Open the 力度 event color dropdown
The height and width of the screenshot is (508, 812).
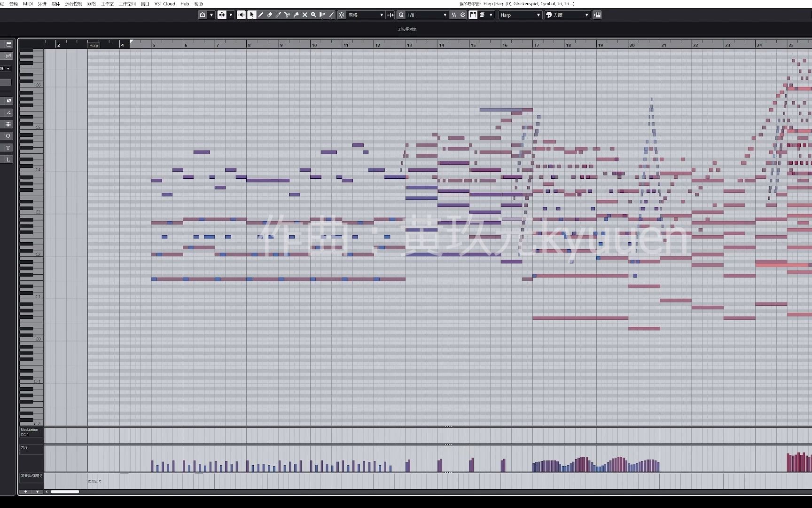point(567,15)
